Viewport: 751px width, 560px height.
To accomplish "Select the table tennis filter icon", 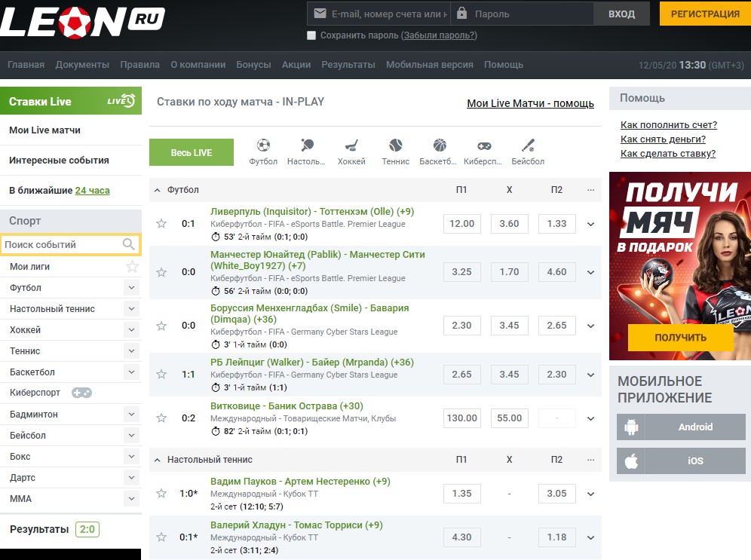I will [307, 145].
